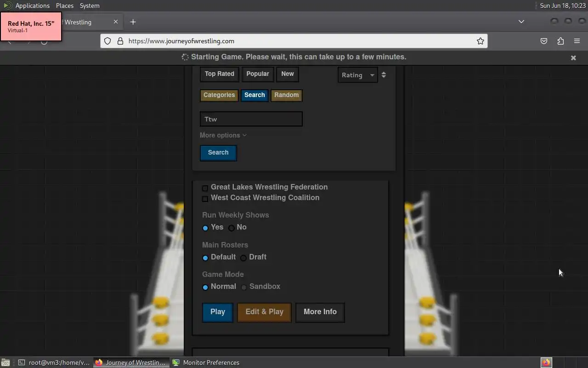Open More Info for this game

(320, 312)
